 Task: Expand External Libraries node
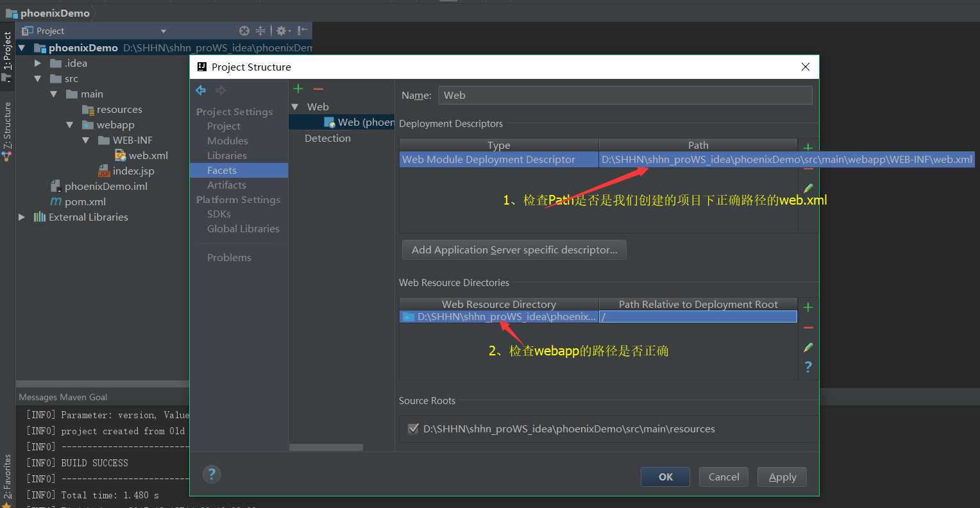point(22,217)
